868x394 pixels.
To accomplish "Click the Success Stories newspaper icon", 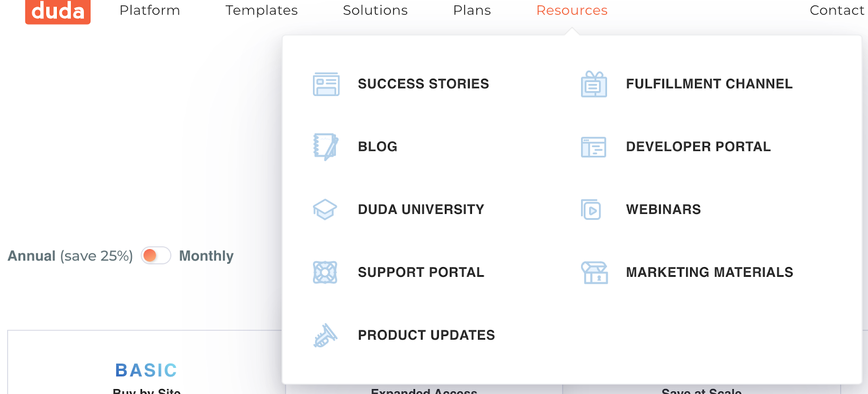I will [326, 84].
